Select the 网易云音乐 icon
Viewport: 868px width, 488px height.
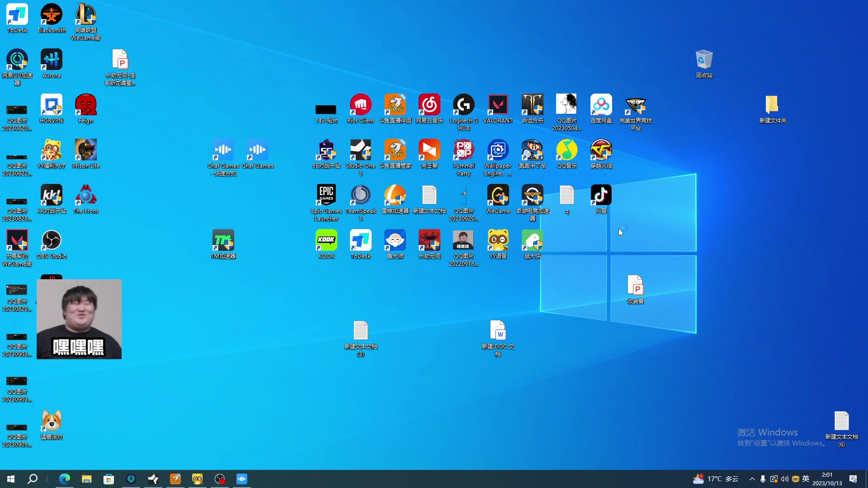point(429,109)
